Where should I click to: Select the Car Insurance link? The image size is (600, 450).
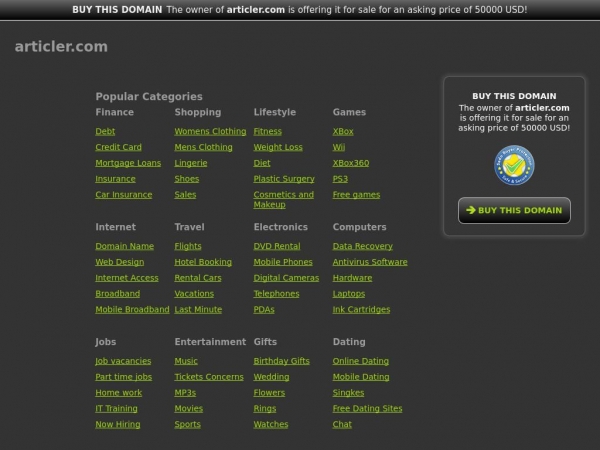coord(124,194)
